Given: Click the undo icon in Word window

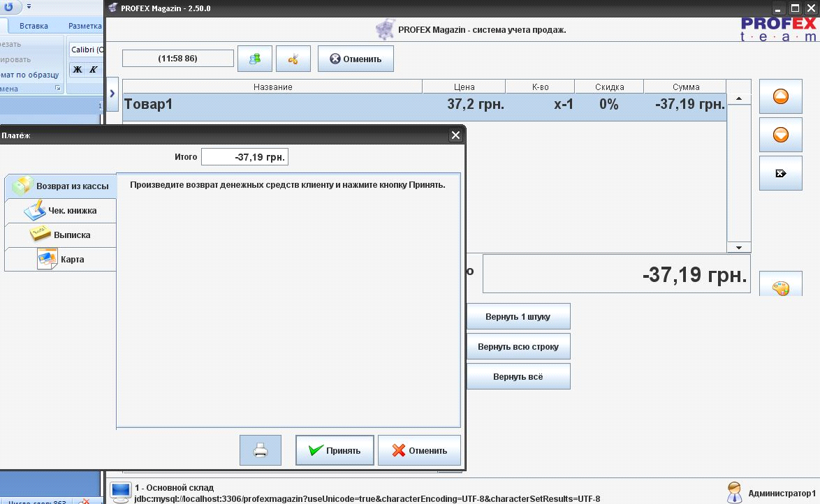Looking at the screenshot, I should [8, 7].
